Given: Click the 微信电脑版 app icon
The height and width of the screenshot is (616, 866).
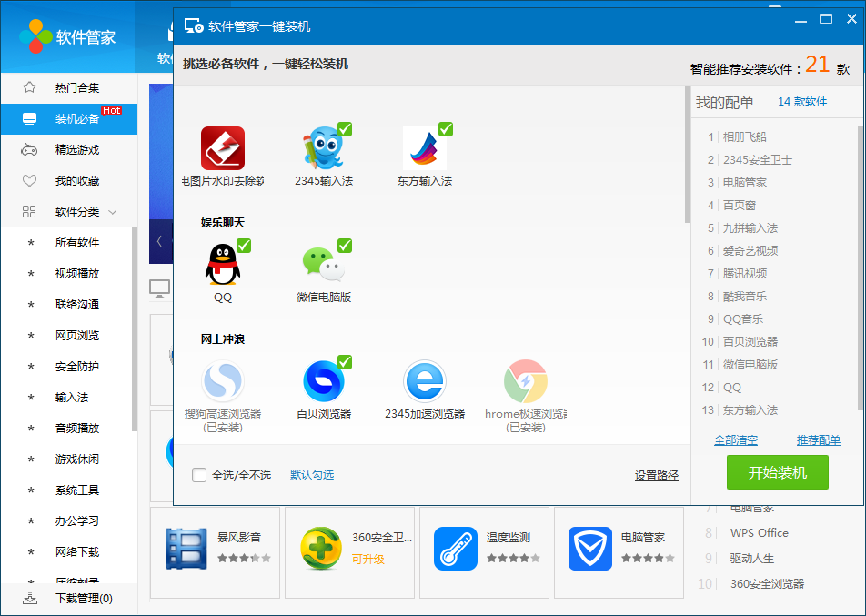Looking at the screenshot, I should 324,265.
